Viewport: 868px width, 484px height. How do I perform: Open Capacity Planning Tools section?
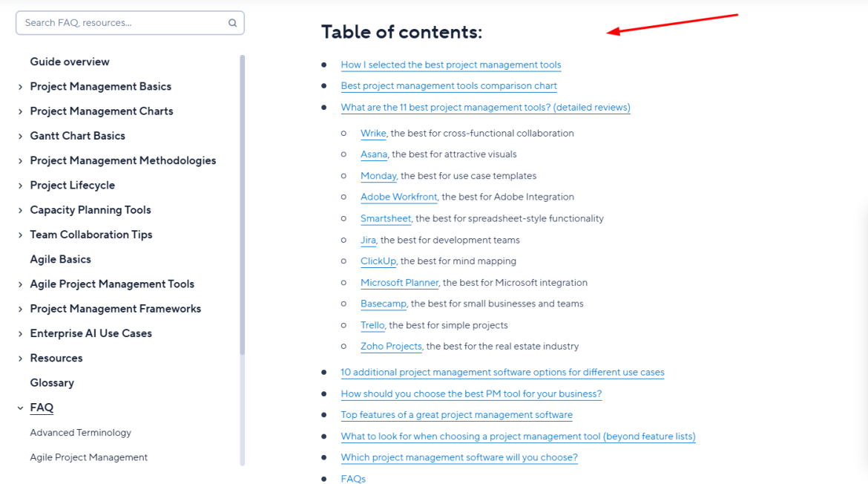click(91, 210)
